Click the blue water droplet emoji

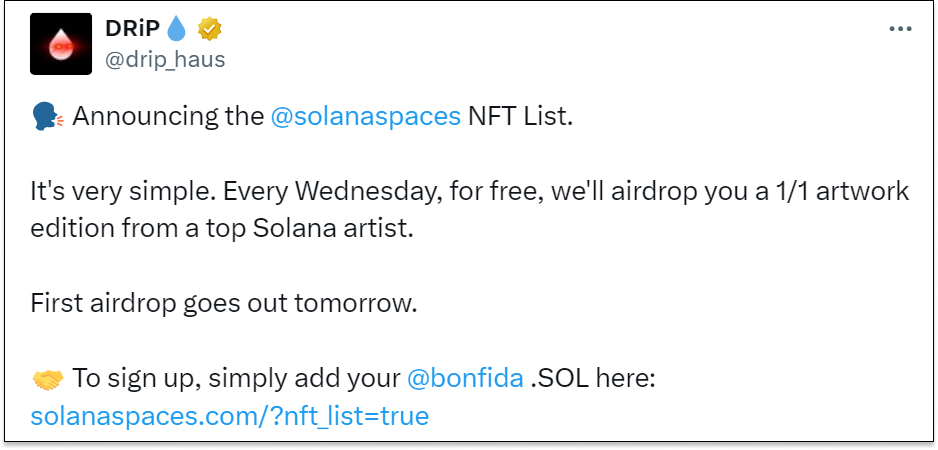click(x=176, y=29)
